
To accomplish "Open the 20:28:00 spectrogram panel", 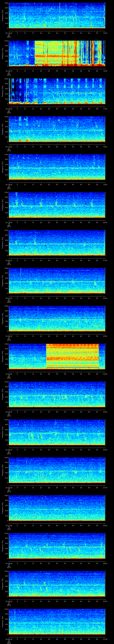I will 57,546.
